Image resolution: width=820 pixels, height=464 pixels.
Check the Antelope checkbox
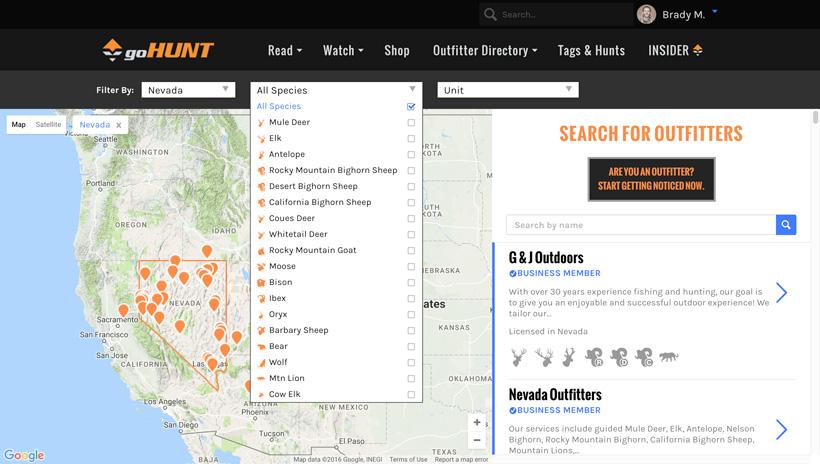click(411, 154)
